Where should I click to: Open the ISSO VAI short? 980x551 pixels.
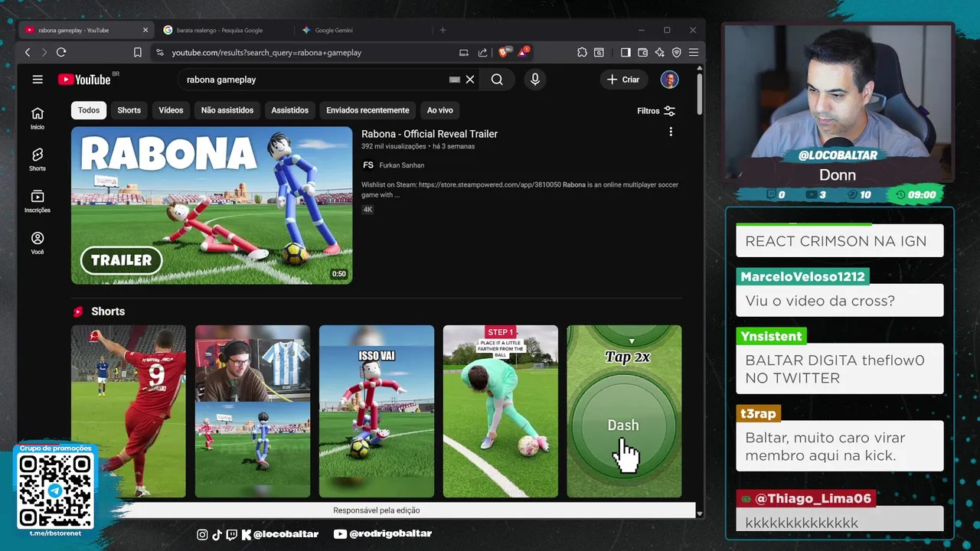coord(377,412)
